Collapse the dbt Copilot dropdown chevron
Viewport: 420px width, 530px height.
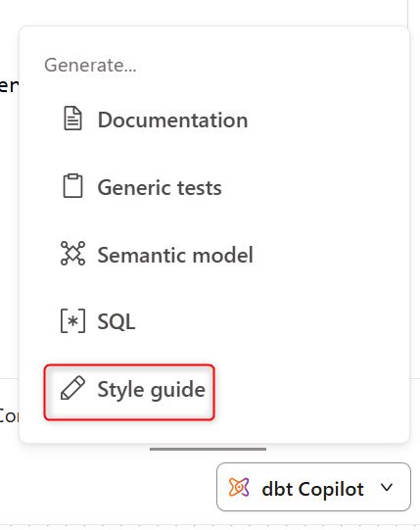tap(387, 488)
